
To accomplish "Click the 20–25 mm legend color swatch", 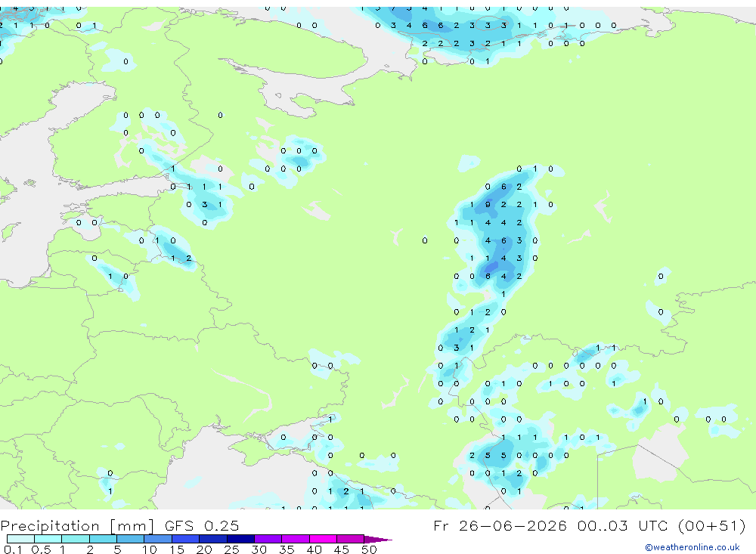I will coord(213,539).
